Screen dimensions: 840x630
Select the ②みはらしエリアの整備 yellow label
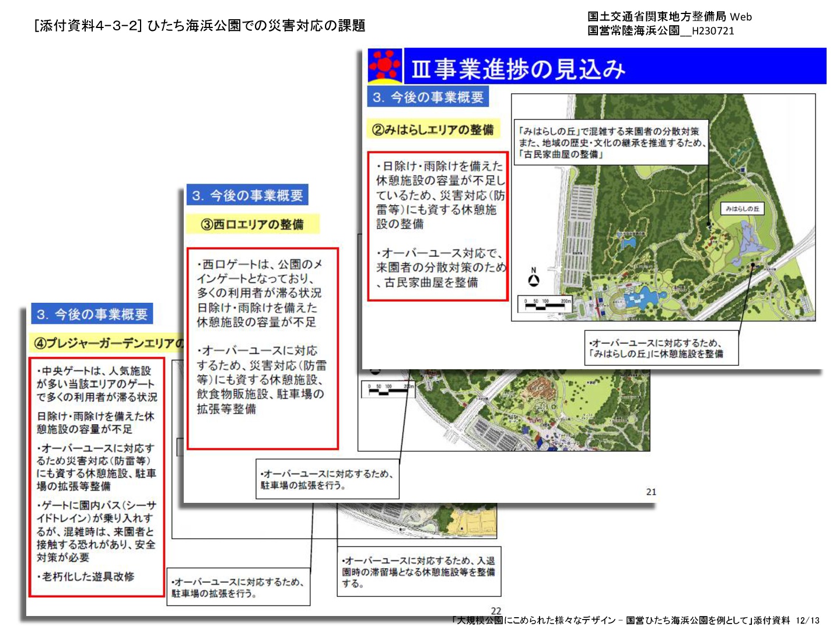433,129
